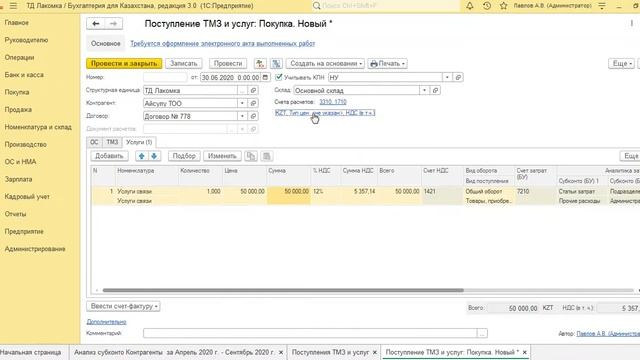Click Основное section button
The image size is (640, 360).
click(106, 44)
